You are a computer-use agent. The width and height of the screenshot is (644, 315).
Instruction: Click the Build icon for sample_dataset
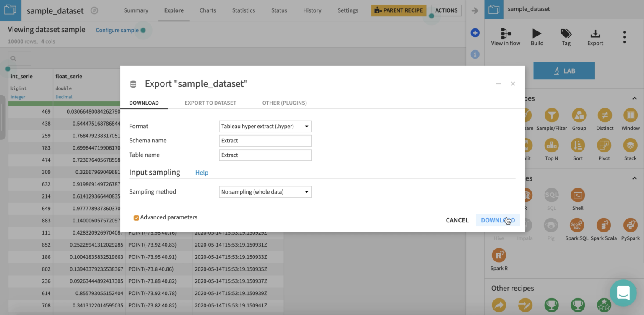(537, 37)
